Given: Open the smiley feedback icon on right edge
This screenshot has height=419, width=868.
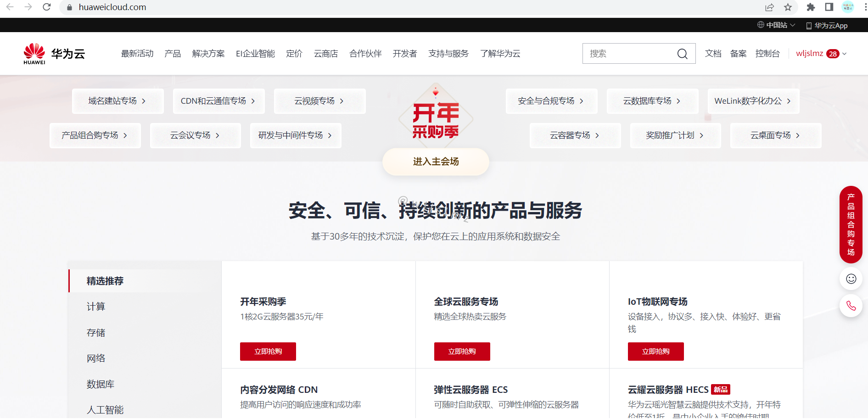Looking at the screenshot, I should (x=851, y=279).
